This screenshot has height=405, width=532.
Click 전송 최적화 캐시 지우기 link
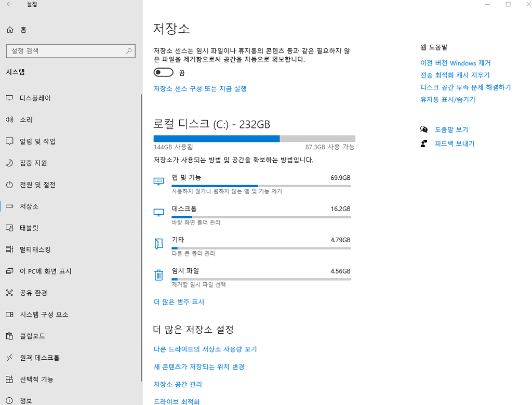(455, 75)
